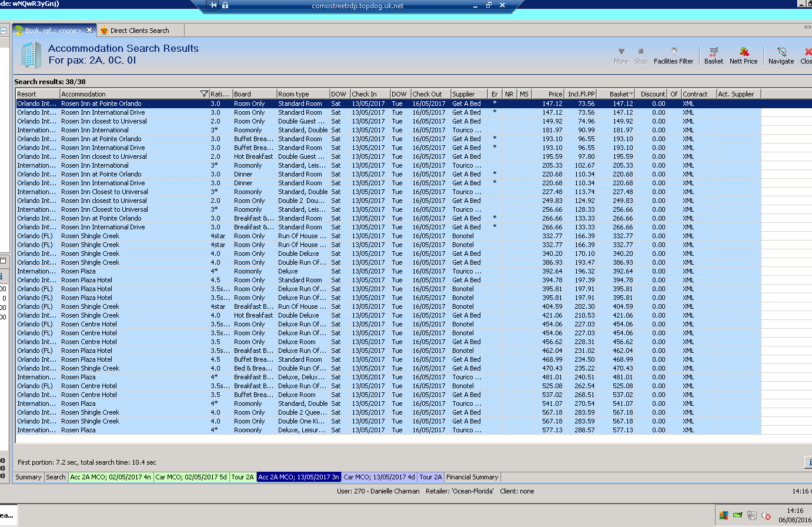Click the lock icon on RDP connection bar

pos(225,5)
